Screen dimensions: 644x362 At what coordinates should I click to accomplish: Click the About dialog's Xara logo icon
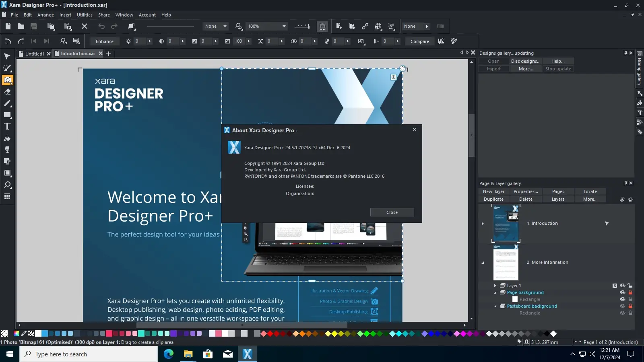234,147
